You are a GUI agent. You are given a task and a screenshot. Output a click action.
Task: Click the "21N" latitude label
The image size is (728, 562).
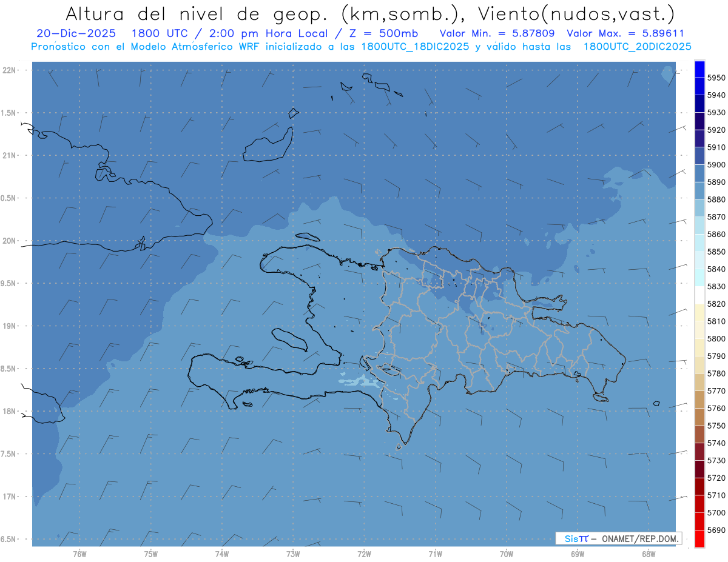pos(9,155)
